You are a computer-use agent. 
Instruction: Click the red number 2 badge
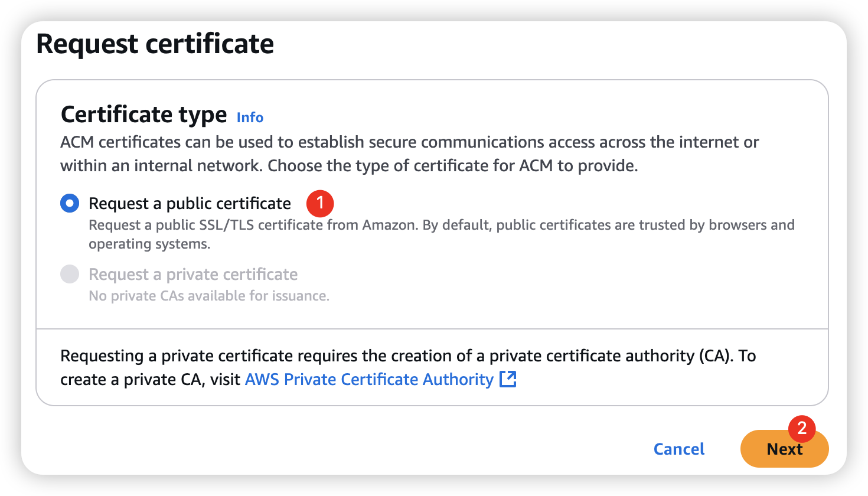click(x=802, y=428)
